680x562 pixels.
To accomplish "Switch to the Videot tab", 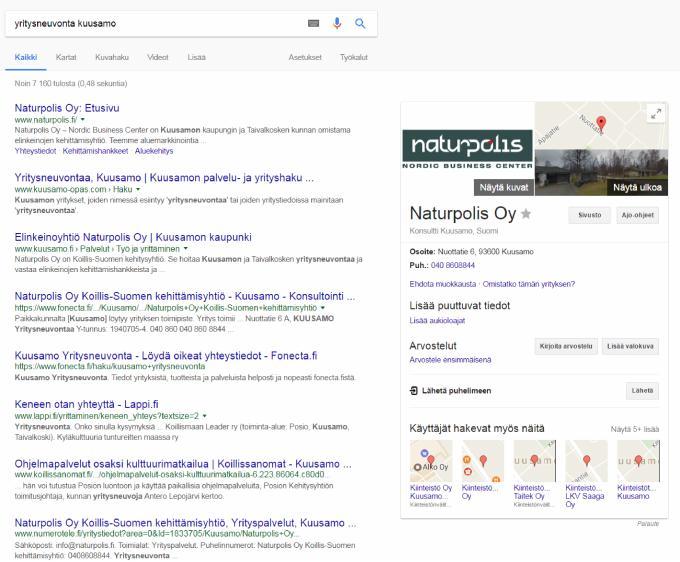I will pos(158,57).
